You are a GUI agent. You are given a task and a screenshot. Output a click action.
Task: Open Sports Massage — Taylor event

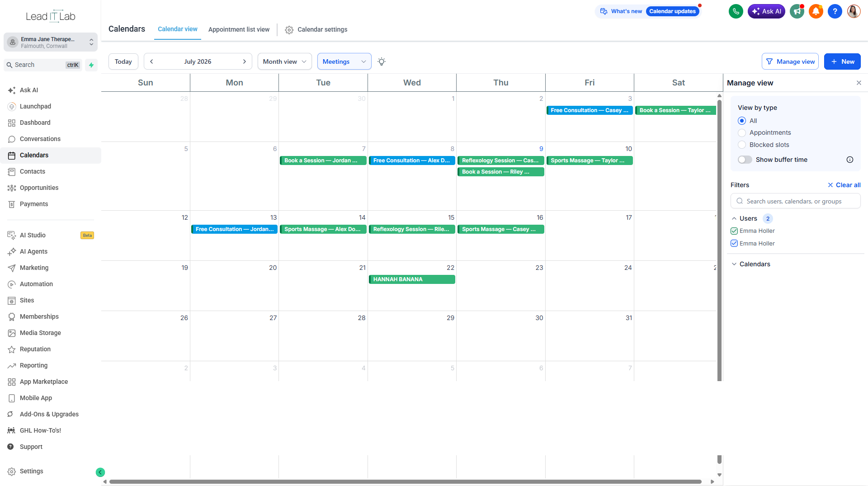590,160
